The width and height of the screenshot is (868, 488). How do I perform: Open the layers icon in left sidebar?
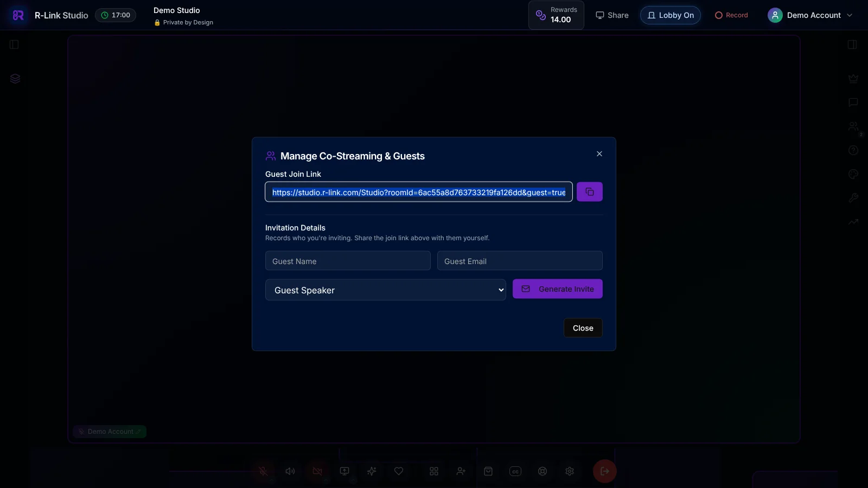(x=15, y=79)
